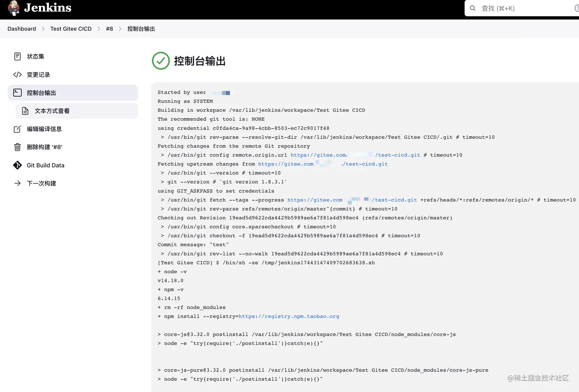Open the 变更记录 sidebar item

(x=73, y=75)
